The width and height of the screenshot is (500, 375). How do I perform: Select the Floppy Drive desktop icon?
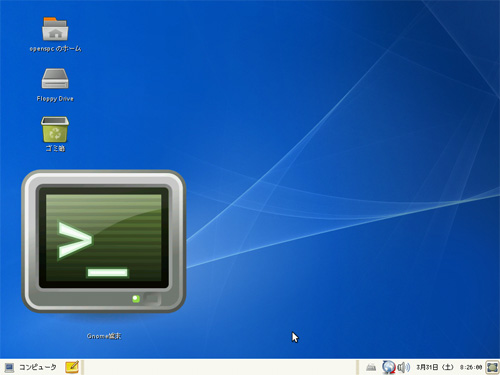55,79
